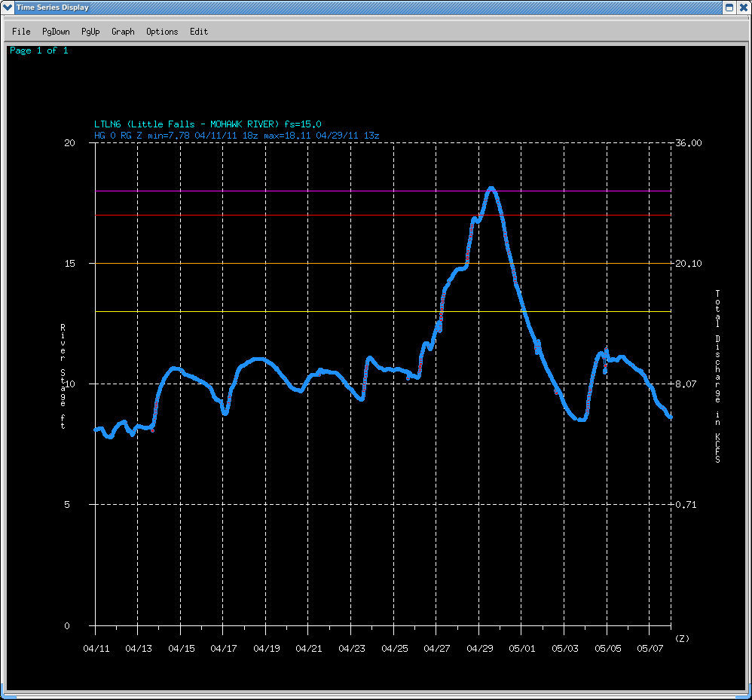Click the 36.00 discharge axis value
The width and height of the screenshot is (752, 700).
[688, 143]
